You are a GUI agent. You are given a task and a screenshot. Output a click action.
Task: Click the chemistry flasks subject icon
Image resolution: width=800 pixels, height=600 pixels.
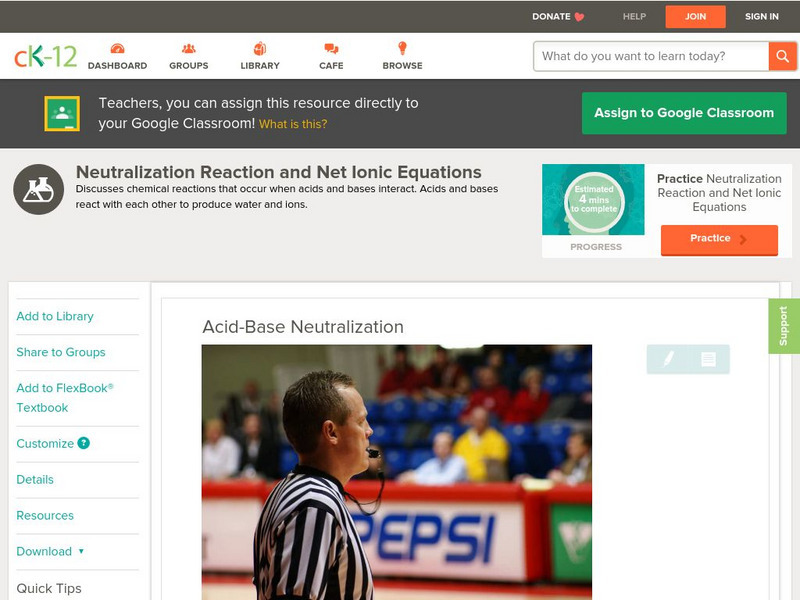coord(38,189)
